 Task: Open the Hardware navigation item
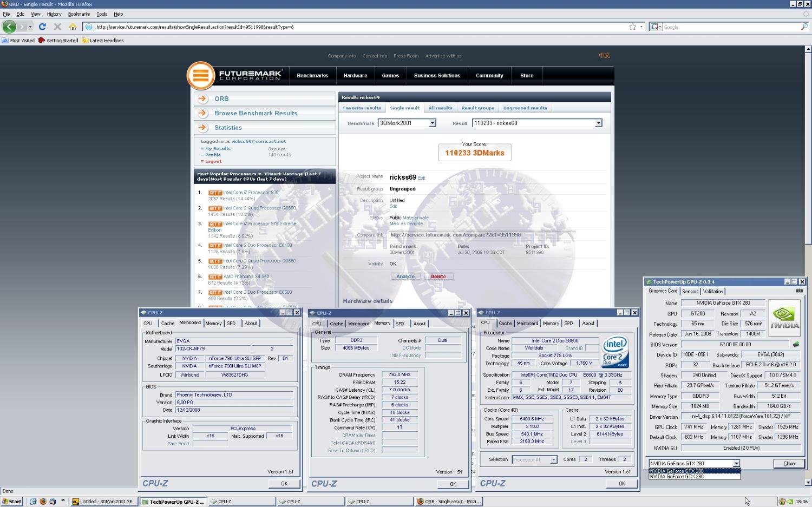(355, 76)
